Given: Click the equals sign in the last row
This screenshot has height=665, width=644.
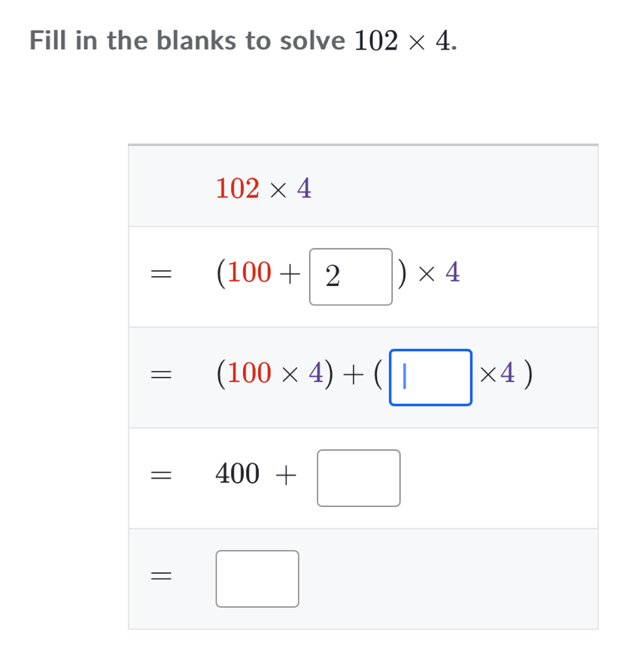Looking at the screenshot, I should (161, 576).
